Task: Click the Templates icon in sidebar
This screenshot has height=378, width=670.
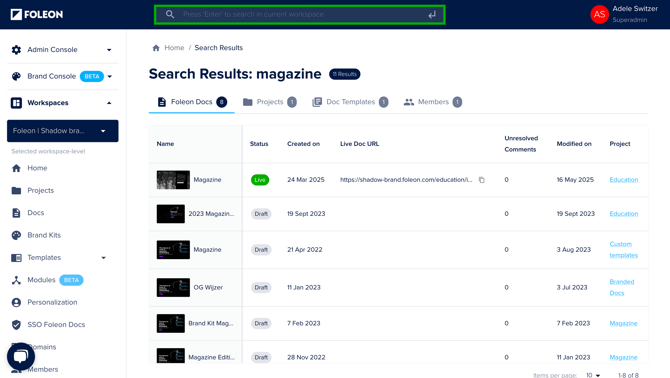Action: [16, 258]
